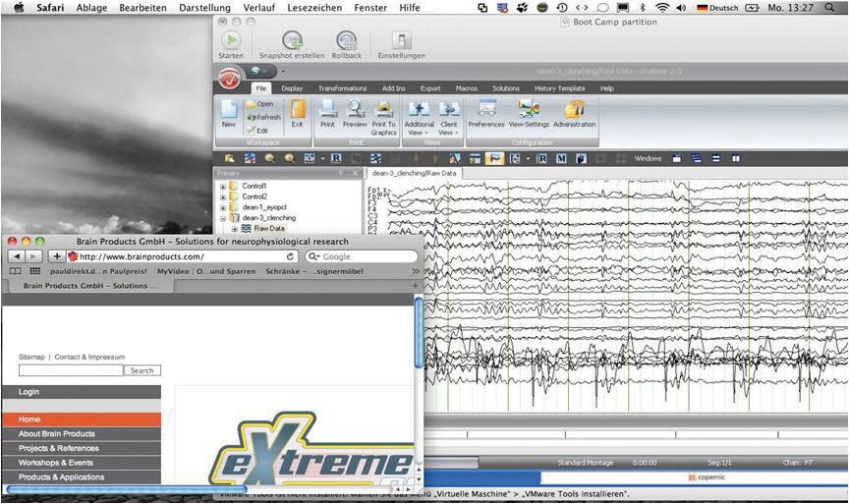
Task: Click Refresh in the Workspace group
Action: point(263,117)
